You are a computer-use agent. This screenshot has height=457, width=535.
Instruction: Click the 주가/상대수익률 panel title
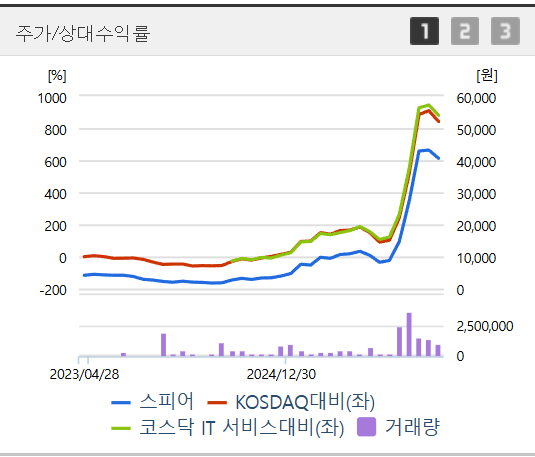(83, 33)
